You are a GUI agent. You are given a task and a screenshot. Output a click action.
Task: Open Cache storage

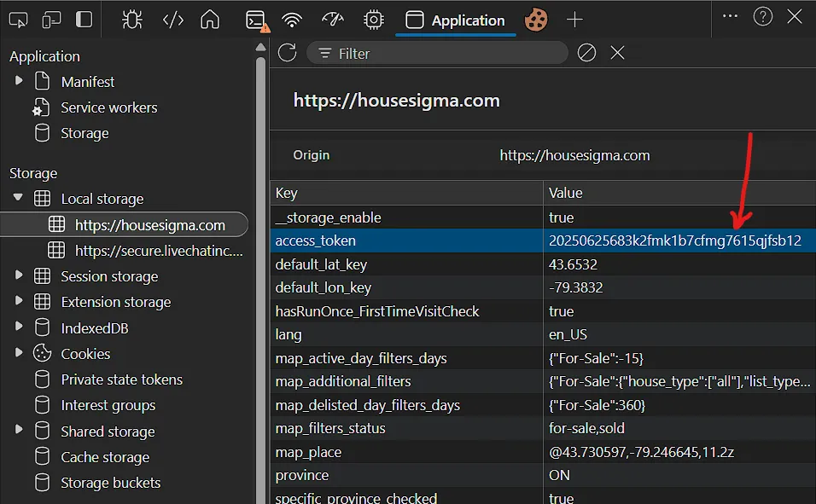pyautogui.click(x=105, y=457)
